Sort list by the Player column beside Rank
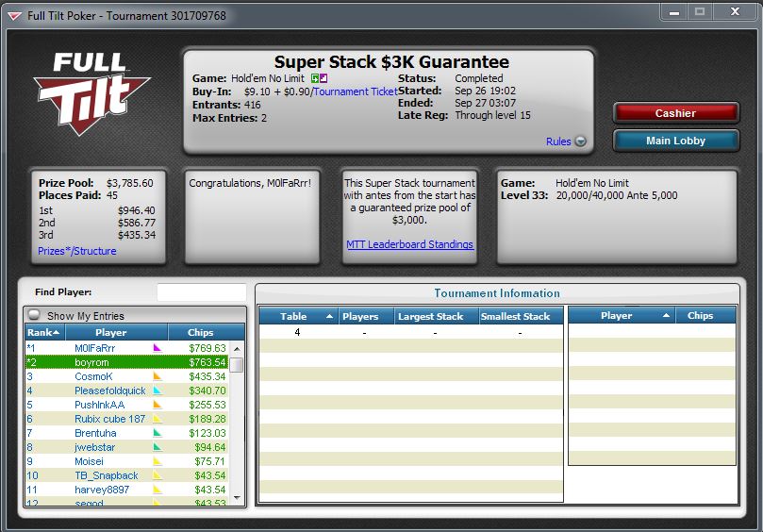The height and width of the screenshot is (532, 763). (x=117, y=332)
